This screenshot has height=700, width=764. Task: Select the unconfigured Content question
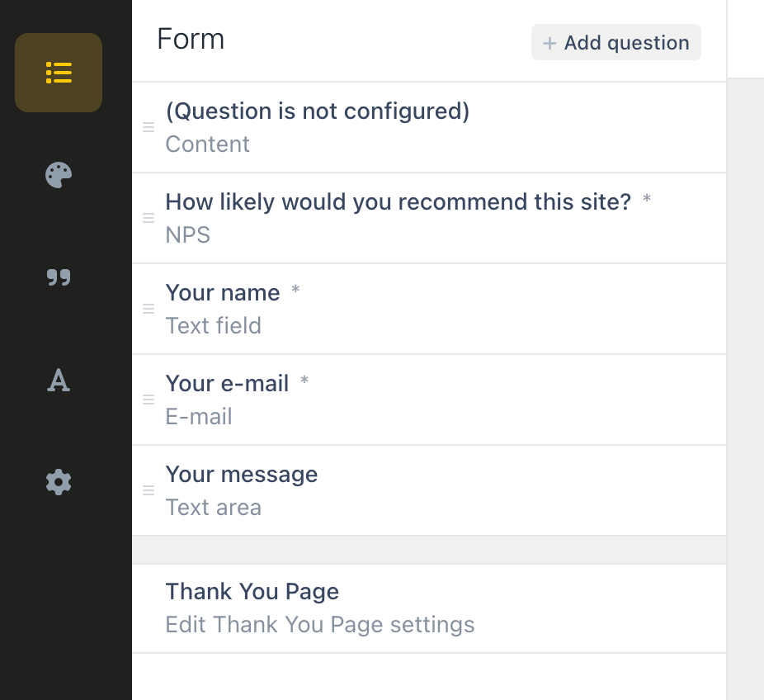point(318,111)
